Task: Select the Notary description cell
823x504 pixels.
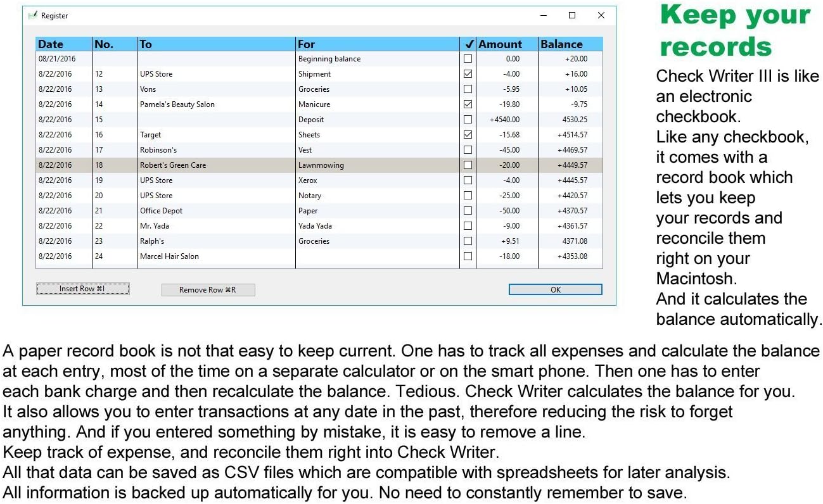Action: 378,196
